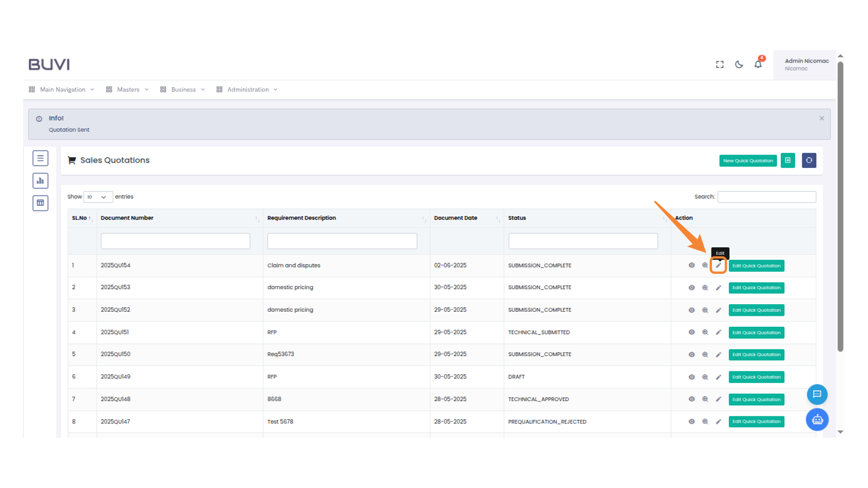Open the show entries dropdown
Image resolution: width=868 pixels, height=488 pixels.
click(x=98, y=197)
